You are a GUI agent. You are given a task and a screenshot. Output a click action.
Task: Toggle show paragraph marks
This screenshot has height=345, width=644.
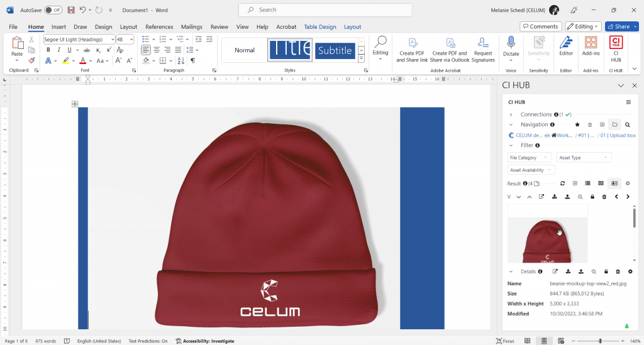[x=192, y=61]
